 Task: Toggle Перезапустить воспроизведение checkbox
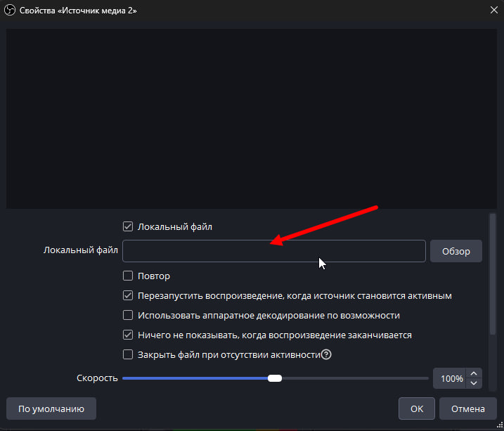128,296
